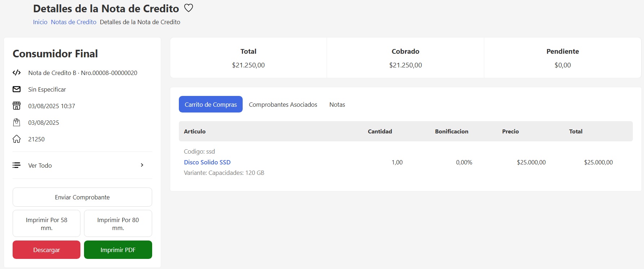This screenshot has height=269, width=644.
Task: Open the Notas tab
Action: 337,105
